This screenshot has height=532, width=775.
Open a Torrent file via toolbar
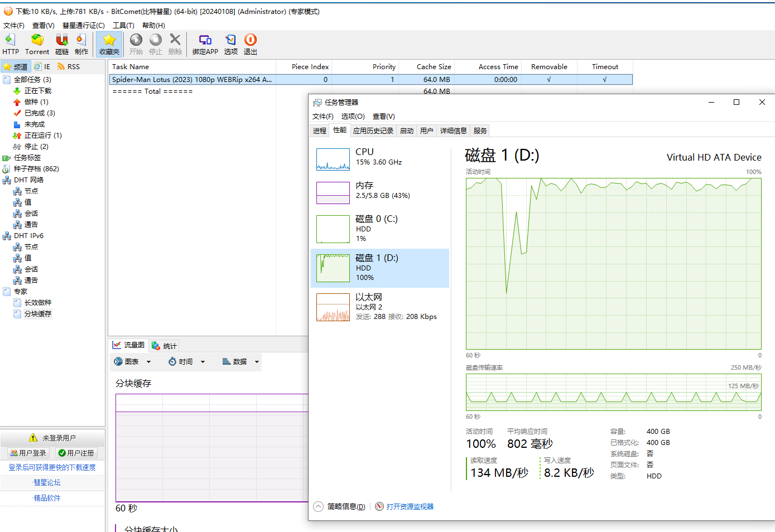click(37, 44)
